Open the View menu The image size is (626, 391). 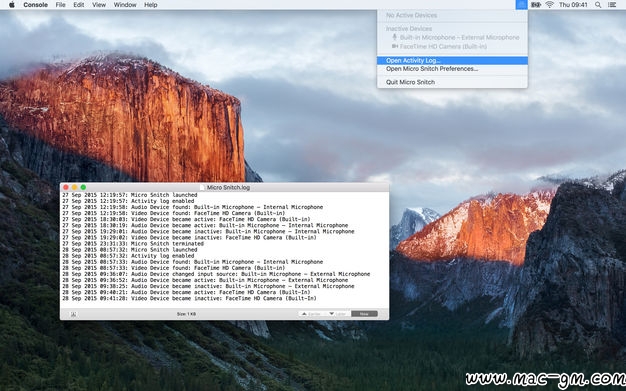(99, 5)
